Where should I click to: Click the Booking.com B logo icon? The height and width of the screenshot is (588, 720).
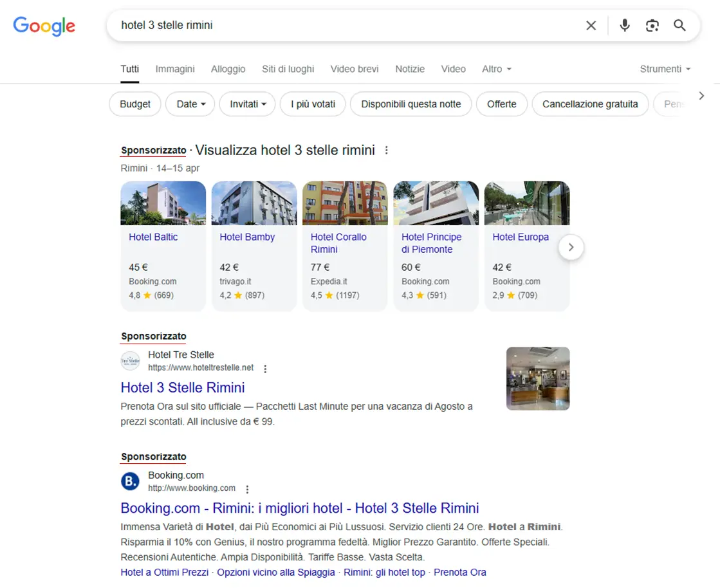tap(131, 481)
